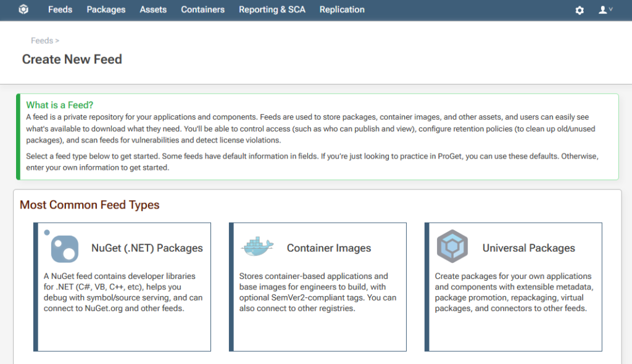This screenshot has width=632, height=364.
Task: Click the NuGet feed description text
Action: [x=123, y=292]
